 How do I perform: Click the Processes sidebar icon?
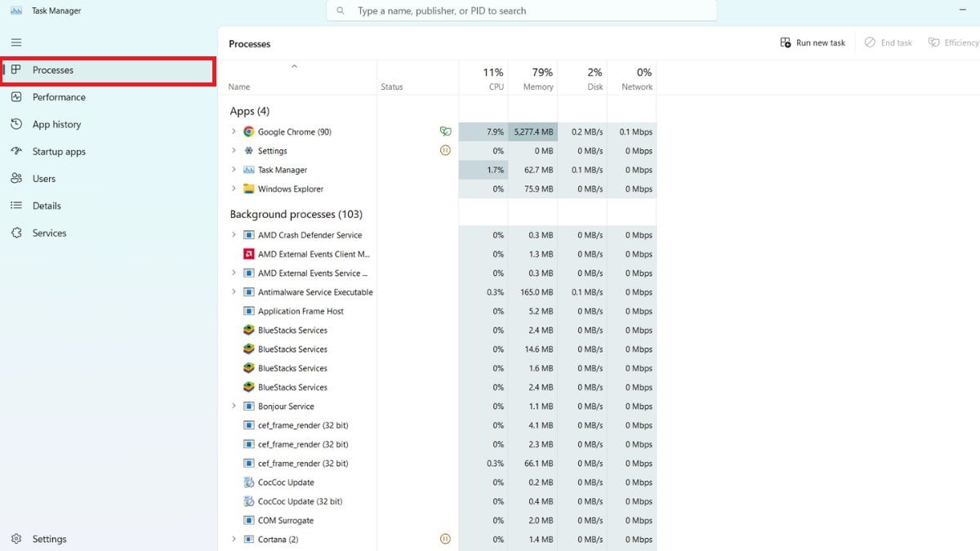16,70
